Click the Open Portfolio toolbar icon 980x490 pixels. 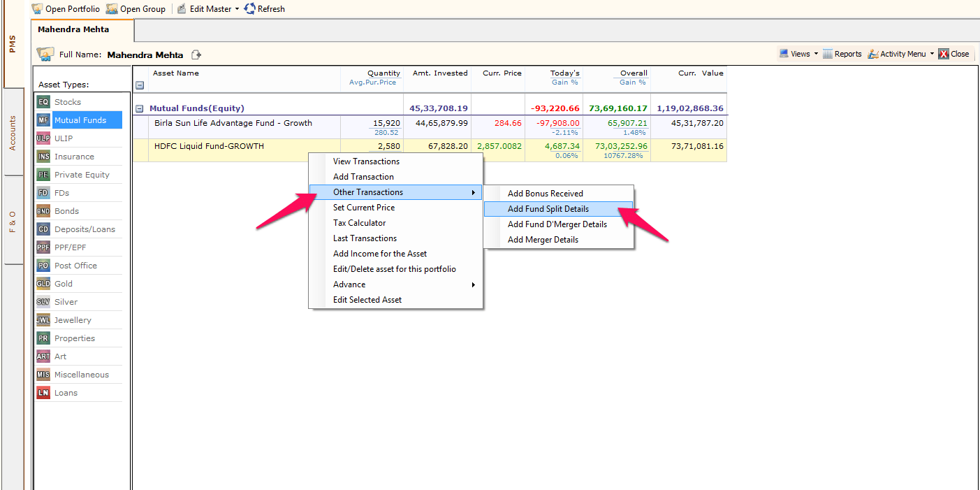coord(38,9)
